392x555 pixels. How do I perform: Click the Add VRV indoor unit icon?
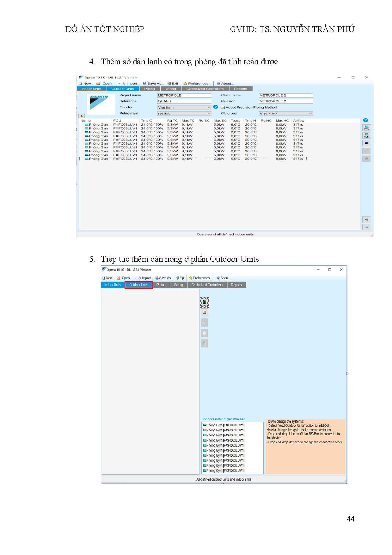pyautogui.click(x=366, y=128)
